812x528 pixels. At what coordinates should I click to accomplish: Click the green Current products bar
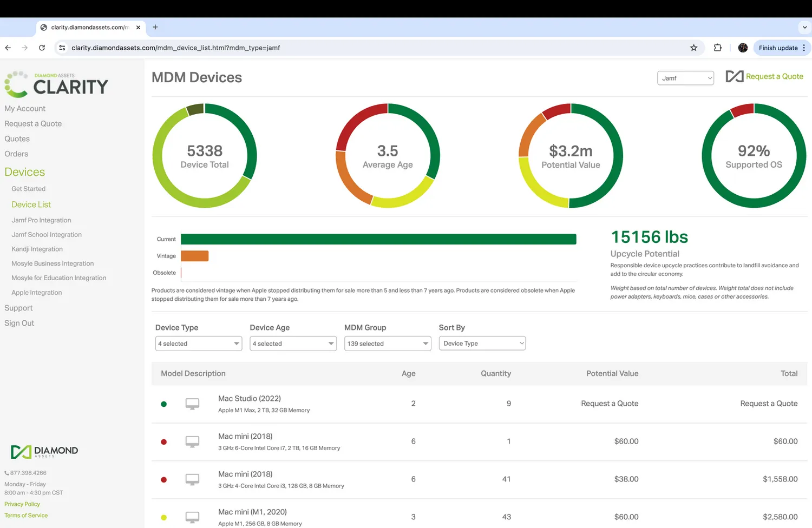click(x=378, y=239)
